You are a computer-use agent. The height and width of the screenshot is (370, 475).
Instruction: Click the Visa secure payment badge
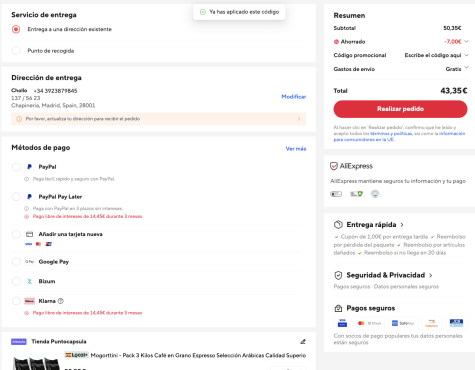(342, 323)
